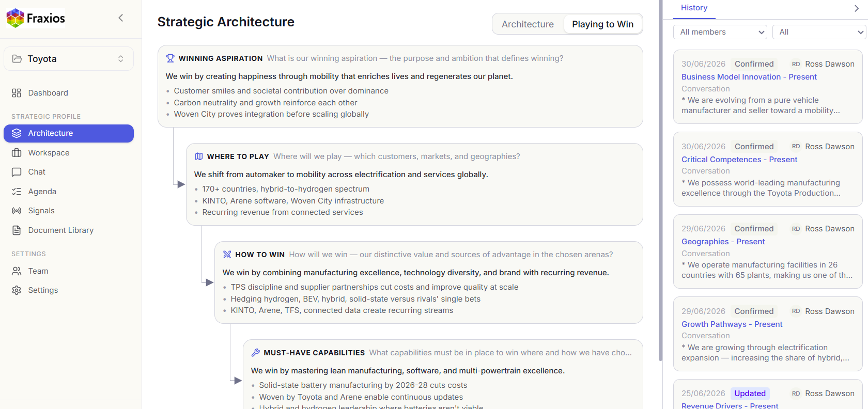868x409 pixels.
Task: Click the Winning Aspiration heading
Action: click(221, 58)
